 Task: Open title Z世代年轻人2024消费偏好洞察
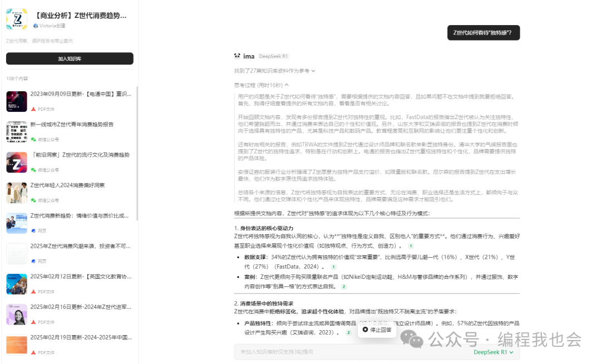(x=67, y=185)
